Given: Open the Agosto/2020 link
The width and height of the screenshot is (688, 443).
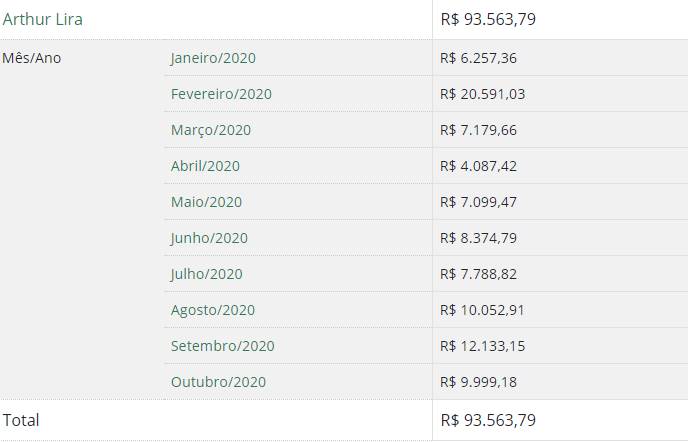Looking at the screenshot, I should 213,310.
